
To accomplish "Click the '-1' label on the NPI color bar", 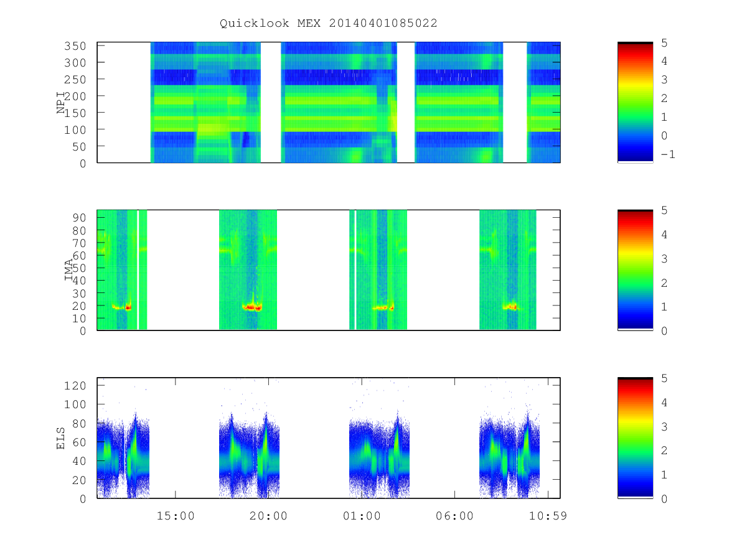I will (x=667, y=154).
